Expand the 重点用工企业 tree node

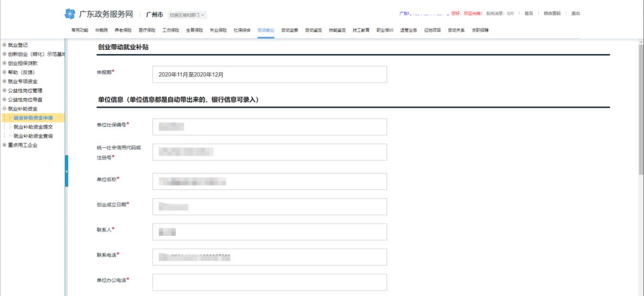click(x=5, y=145)
